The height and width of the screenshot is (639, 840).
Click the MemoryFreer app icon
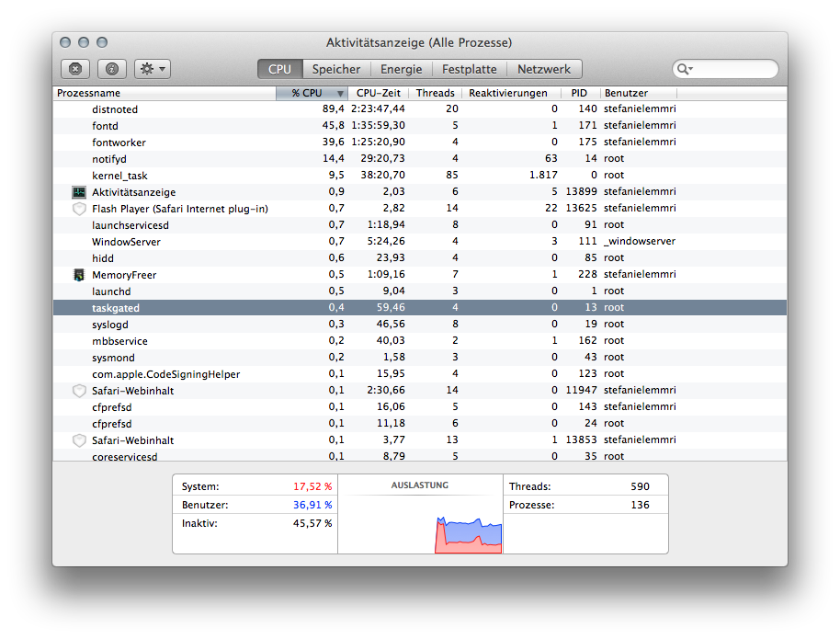tap(79, 275)
